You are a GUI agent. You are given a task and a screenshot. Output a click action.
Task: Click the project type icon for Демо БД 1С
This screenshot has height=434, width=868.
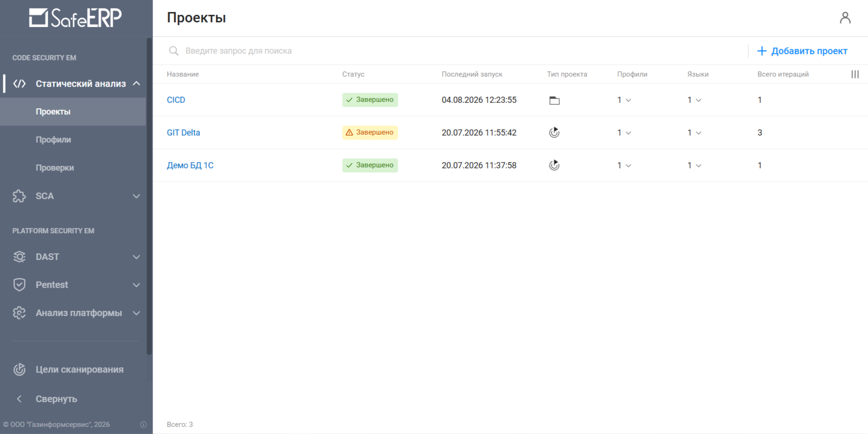[554, 165]
